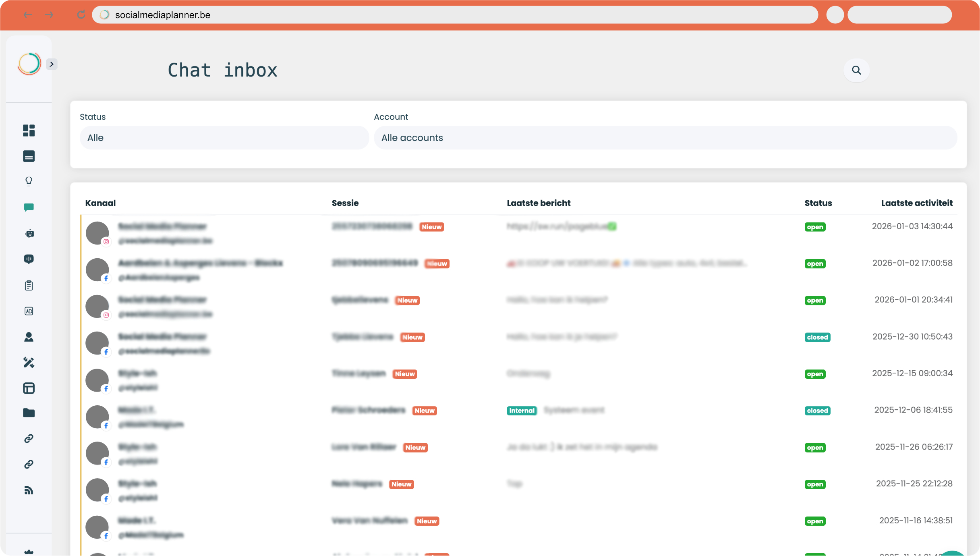Open the RSS feed icon in sidebar
This screenshot has width=980, height=556.
(29, 490)
